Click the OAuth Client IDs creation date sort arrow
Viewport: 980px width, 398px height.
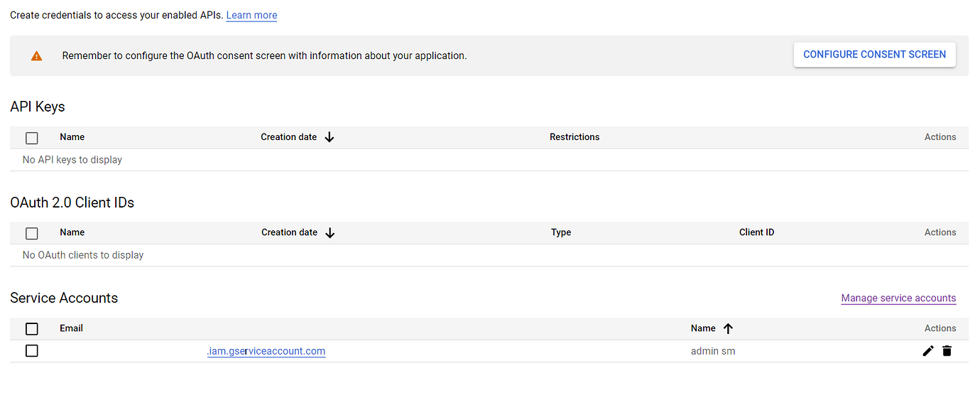pos(330,232)
